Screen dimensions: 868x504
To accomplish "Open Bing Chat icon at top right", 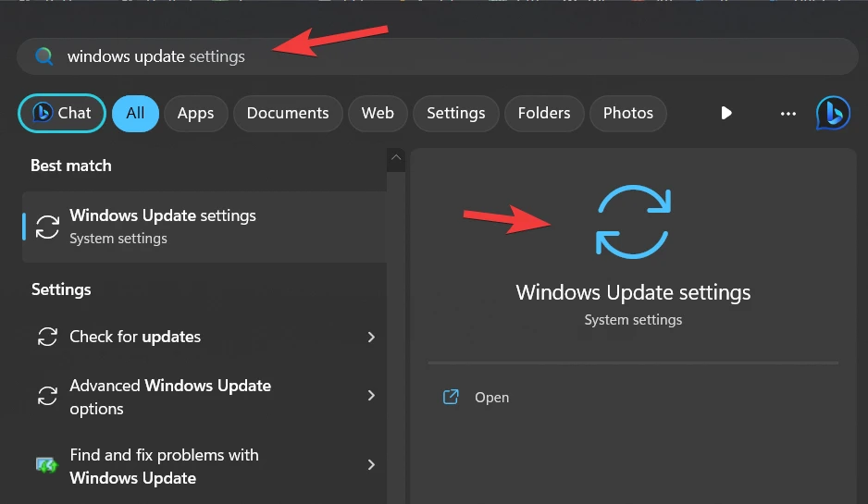I will tap(833, 113).
